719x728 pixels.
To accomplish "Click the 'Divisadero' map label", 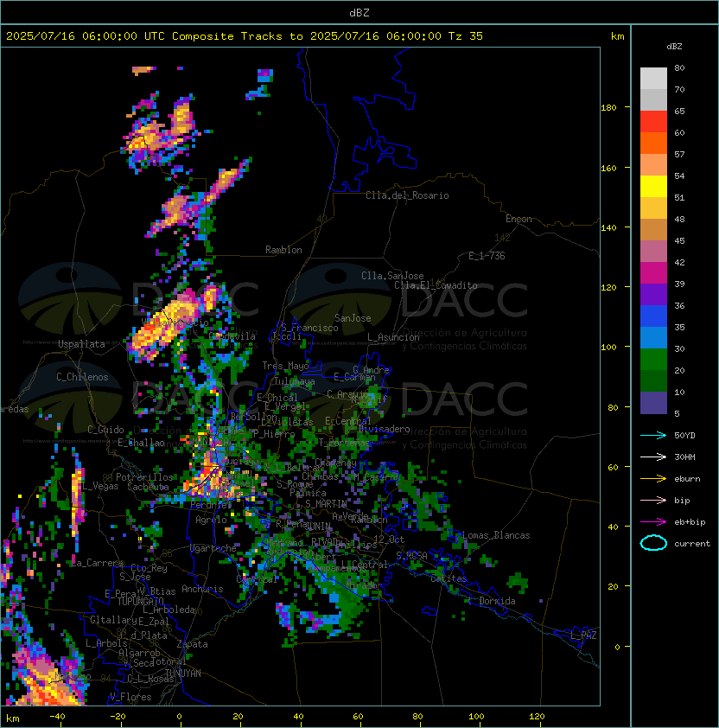I will coord(384,429).
